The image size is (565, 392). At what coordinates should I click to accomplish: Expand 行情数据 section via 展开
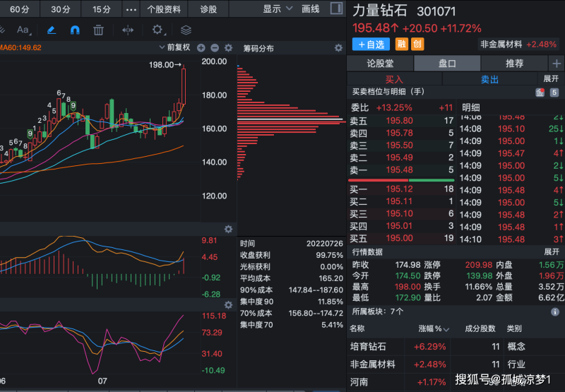[551, 252]
